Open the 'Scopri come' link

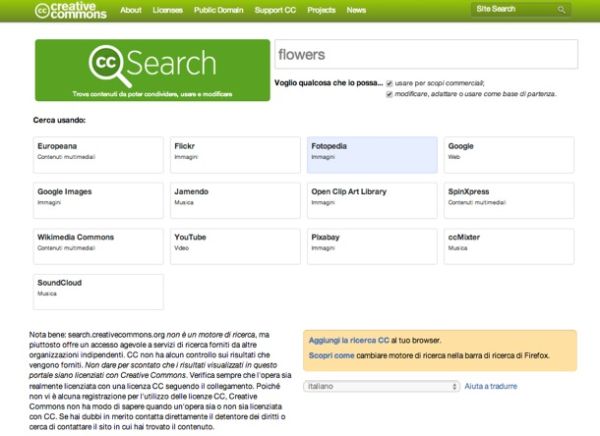point(331,356)
